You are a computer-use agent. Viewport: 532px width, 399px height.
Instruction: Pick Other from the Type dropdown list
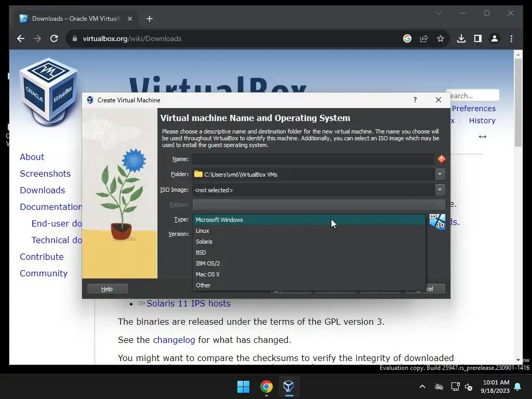click(309, 285)
